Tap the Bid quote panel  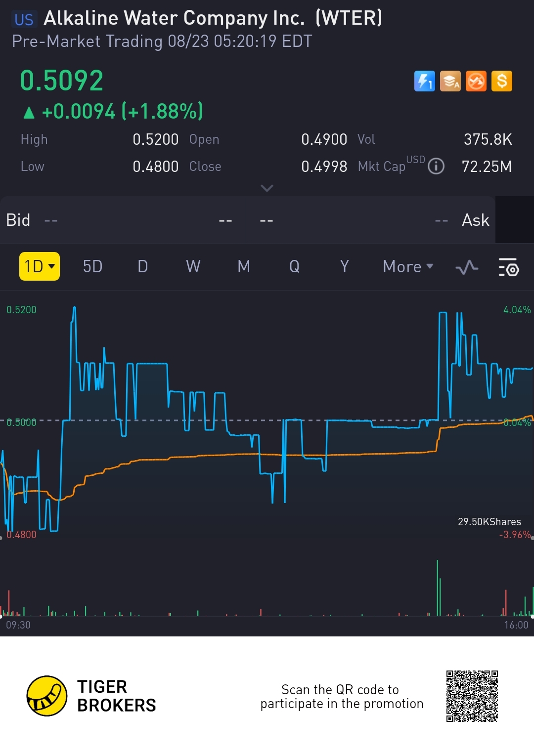coord(123,220)
